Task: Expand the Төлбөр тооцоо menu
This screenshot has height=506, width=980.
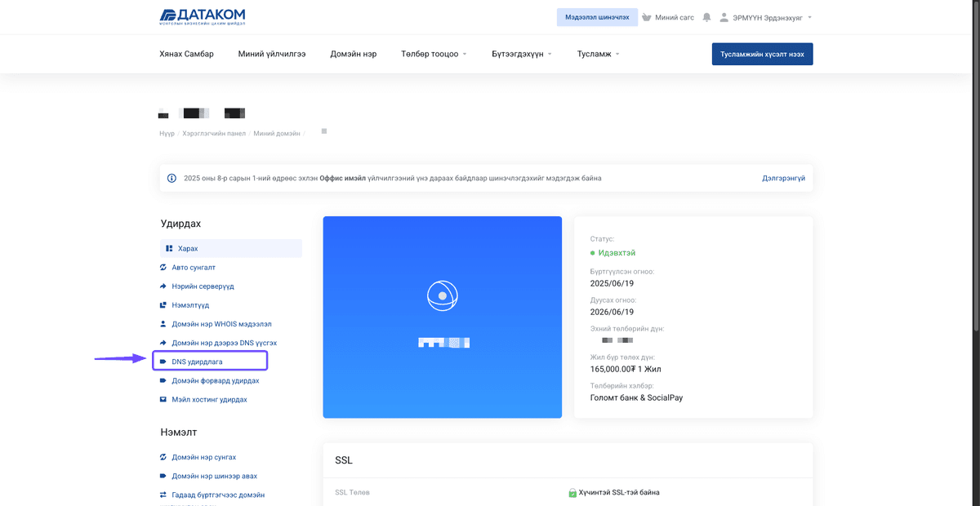Action: 434,54
